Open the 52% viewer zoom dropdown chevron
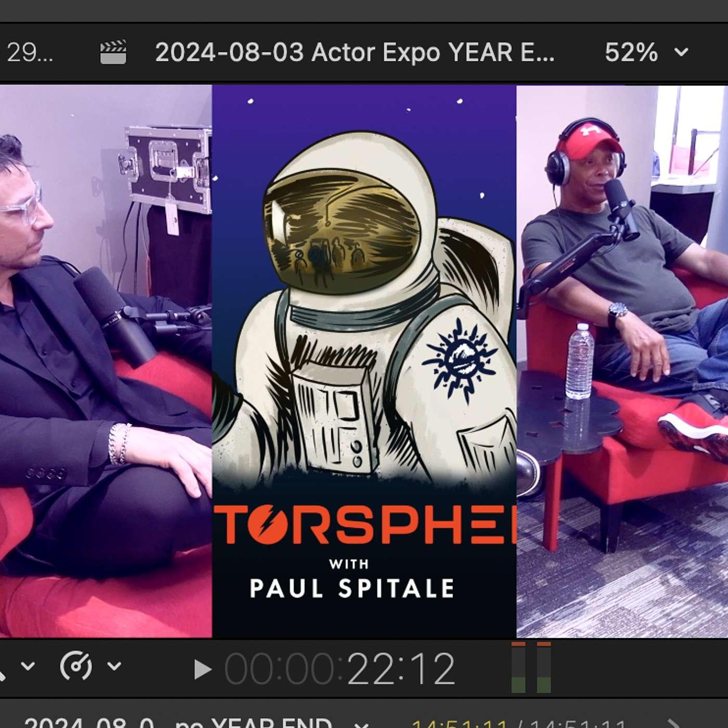Image resolution: width=728 pixels, height=728 pixels. [x=681, y=53]
